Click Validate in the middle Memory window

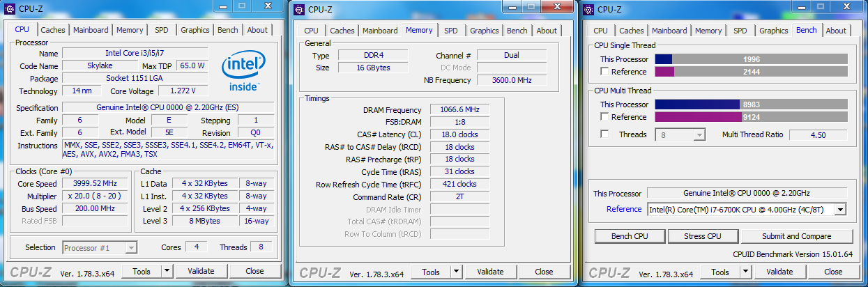[x=491, y=272]
